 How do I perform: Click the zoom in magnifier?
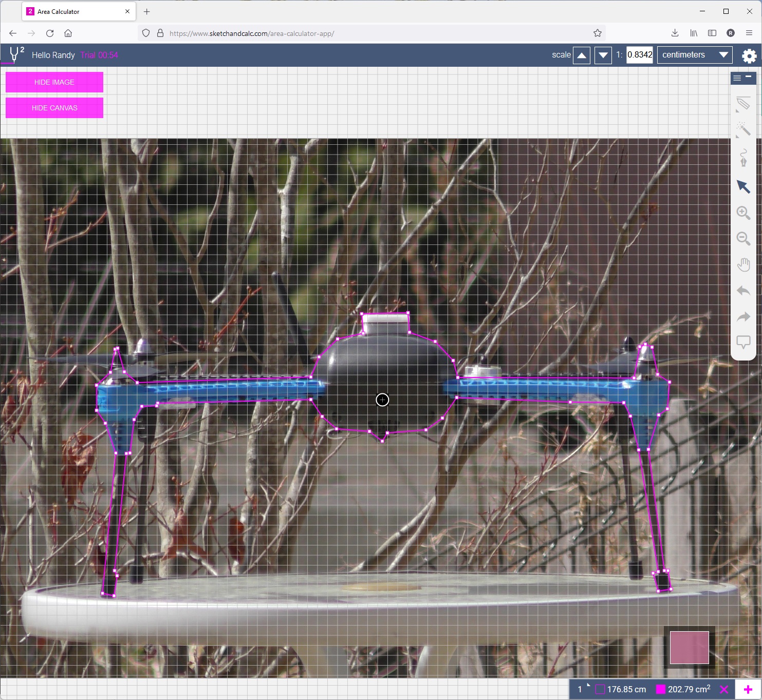point(743,213)
